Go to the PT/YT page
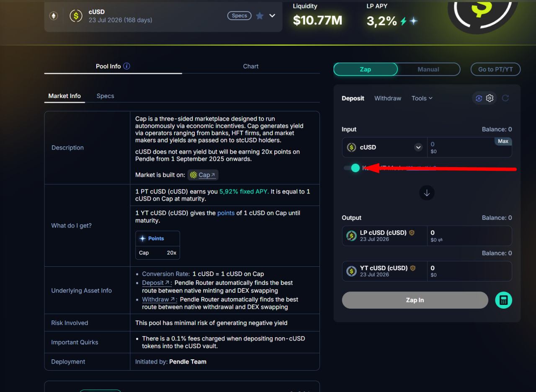The height and width of the screenshot is (392, 536). pyautogui.click(x=495, y=69)
